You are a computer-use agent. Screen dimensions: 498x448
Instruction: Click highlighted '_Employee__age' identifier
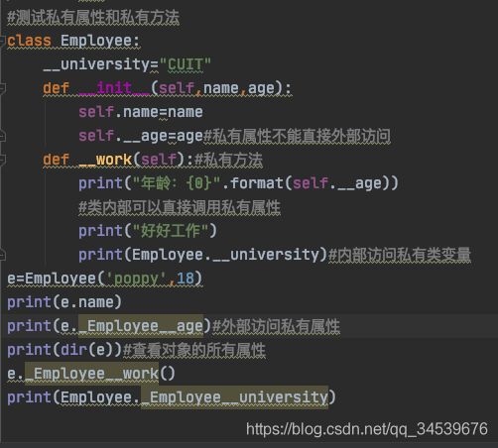(x=141, y=326)
